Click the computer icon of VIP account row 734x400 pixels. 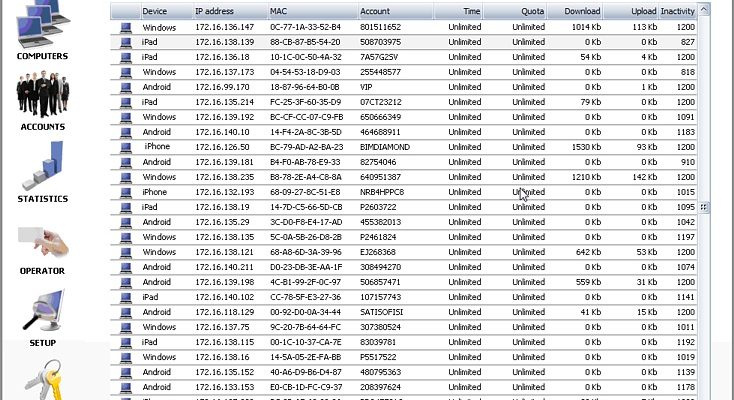(125, 88)
